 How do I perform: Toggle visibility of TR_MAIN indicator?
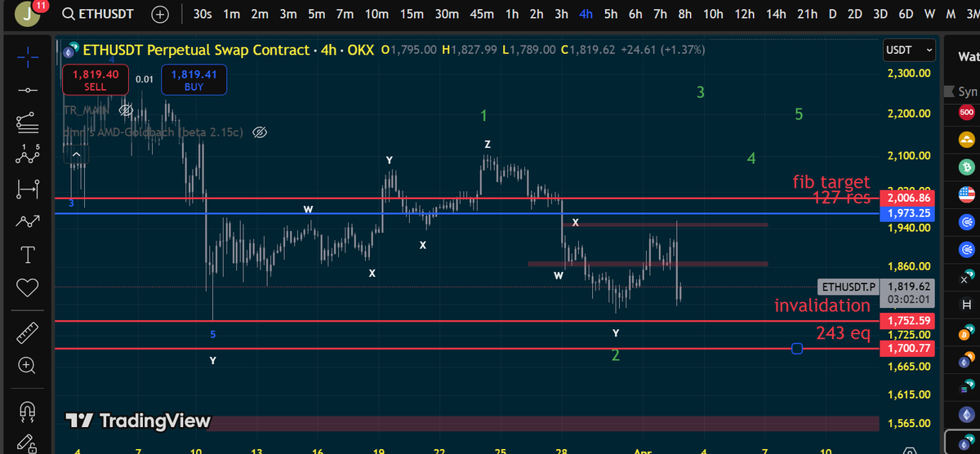coord(127,109)
